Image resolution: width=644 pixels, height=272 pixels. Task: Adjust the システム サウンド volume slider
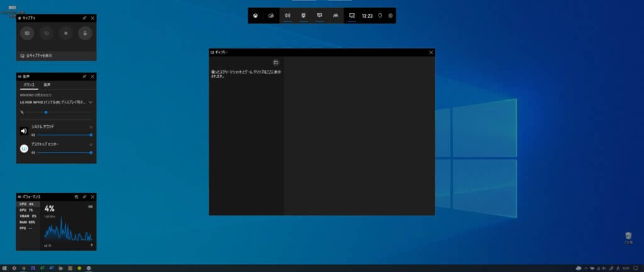click(64, 135)
